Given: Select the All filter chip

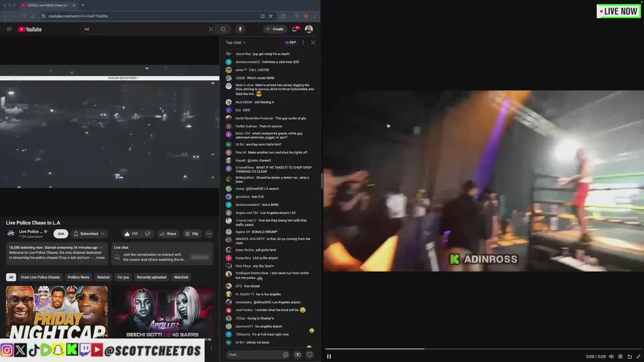Looking at the screenshot, I should (x=11, y=277).
